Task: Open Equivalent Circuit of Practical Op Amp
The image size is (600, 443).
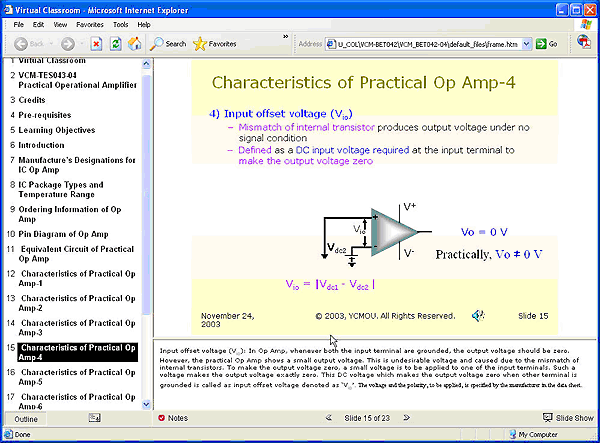Action: pos(77,254)
